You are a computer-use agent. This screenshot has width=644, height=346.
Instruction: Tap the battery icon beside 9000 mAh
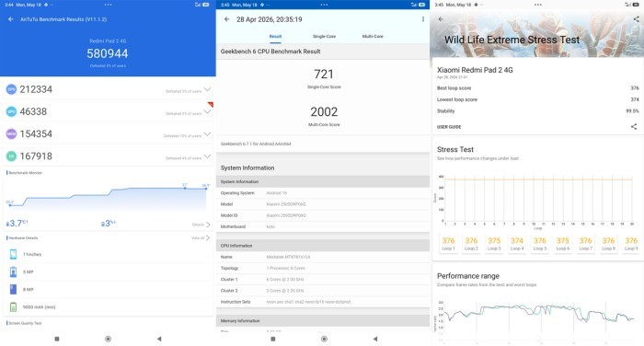pyautogui.click(x=13, y=307)
